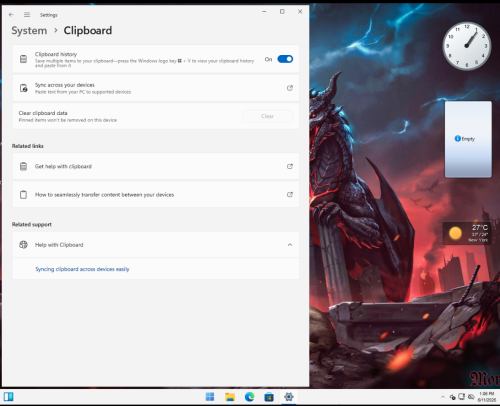Launch File Explorer from the taskbar

(x=230, y=397)
